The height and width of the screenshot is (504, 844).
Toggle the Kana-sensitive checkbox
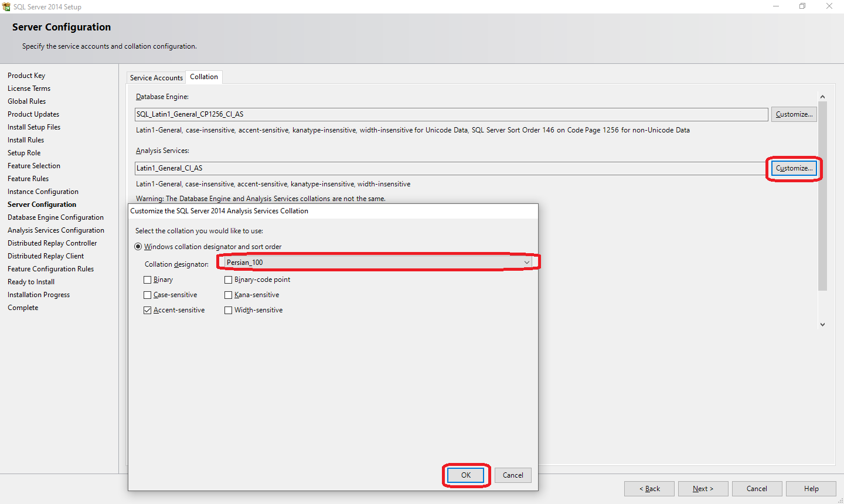229,295
